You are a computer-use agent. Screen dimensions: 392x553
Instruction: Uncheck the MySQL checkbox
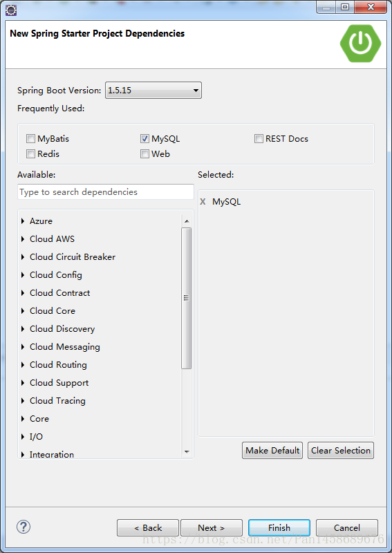[144, 139]
